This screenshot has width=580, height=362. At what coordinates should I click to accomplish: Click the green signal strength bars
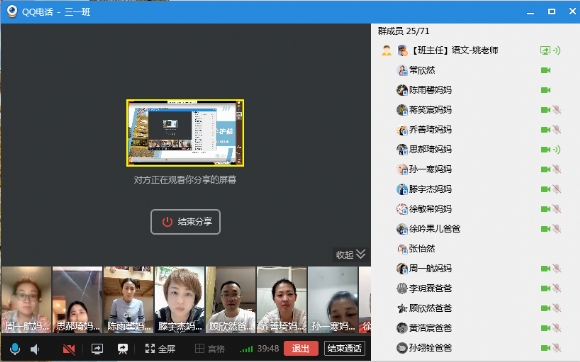pyautogui.click(x=246, y=349)
